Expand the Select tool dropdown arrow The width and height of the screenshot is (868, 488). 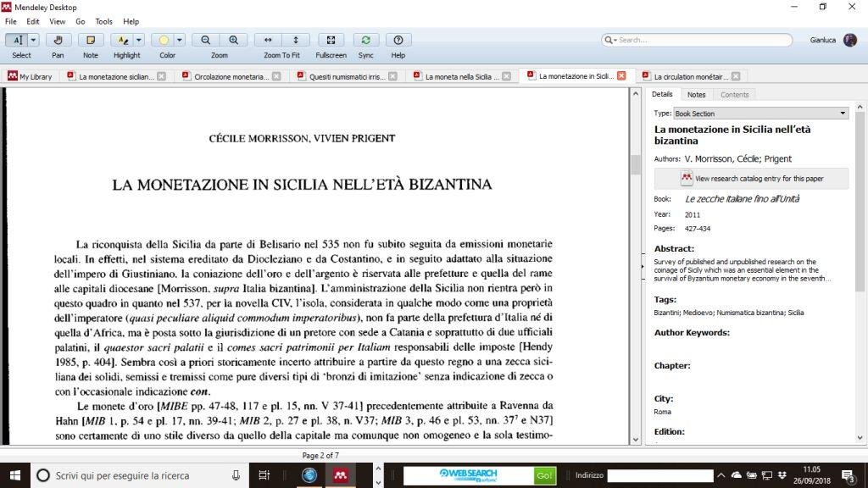click(x=33, y=41)
